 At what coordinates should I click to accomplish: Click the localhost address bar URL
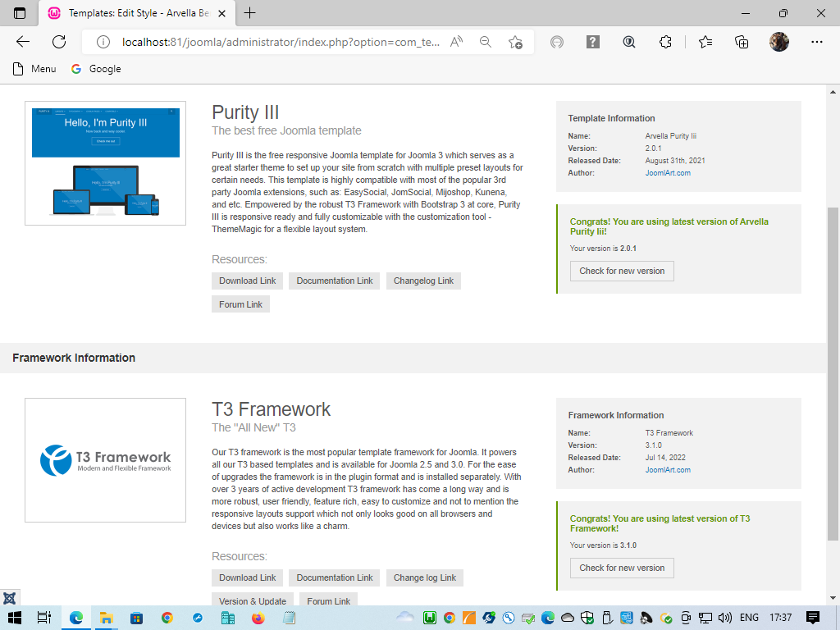tap(279, 42)
